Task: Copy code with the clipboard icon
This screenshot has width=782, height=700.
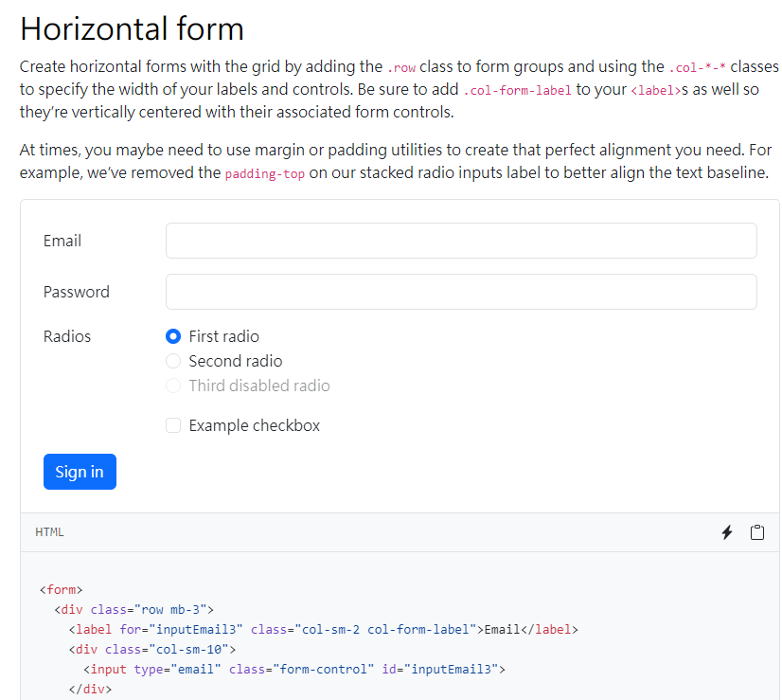Action: (x=757, y=532)
